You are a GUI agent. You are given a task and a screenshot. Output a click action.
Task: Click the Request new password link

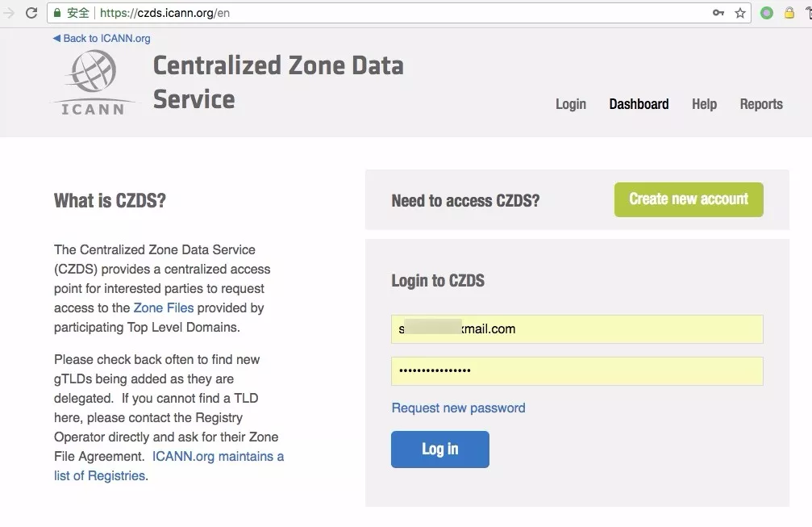coord(458,408)
